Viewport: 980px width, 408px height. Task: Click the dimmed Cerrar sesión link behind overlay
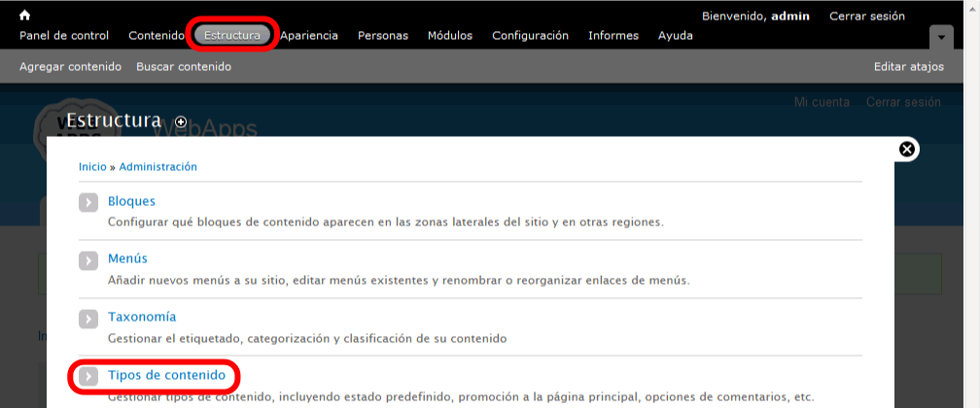[903, 102]
